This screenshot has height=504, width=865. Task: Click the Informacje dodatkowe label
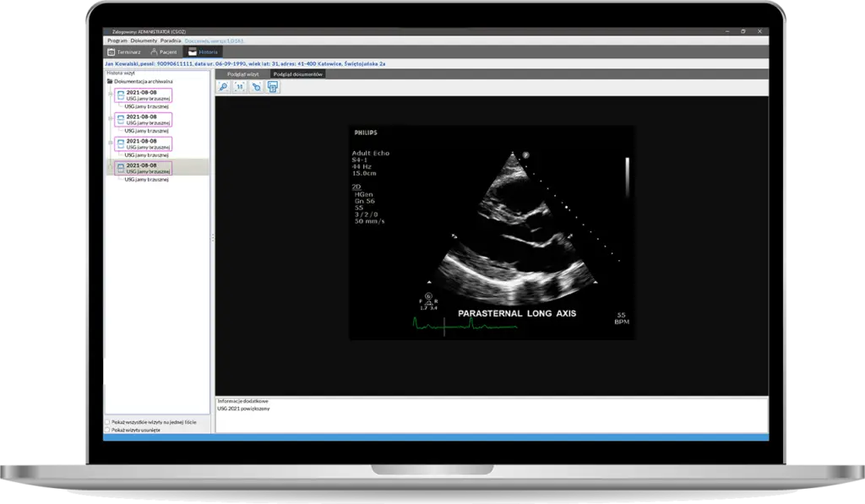(x=242, y=401)
